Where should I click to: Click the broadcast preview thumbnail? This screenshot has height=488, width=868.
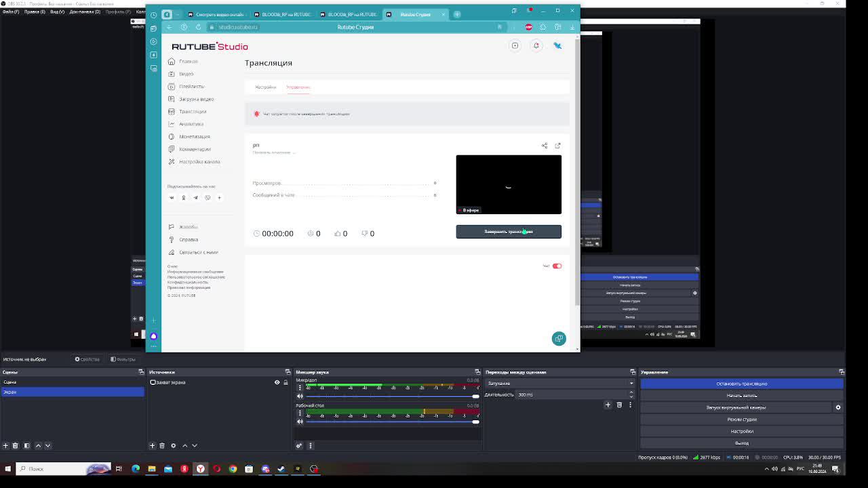(509, 184)
